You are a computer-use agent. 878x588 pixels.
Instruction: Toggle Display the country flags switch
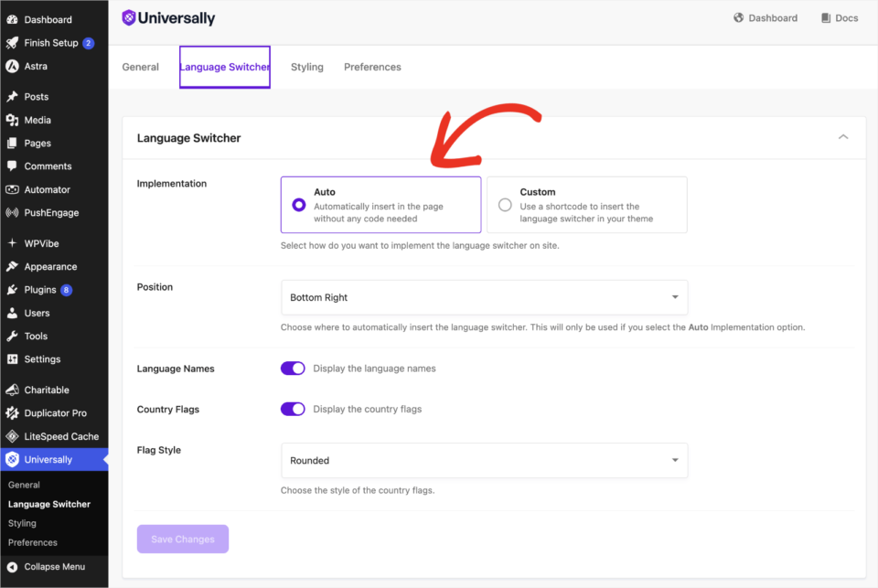click(293, 410)
